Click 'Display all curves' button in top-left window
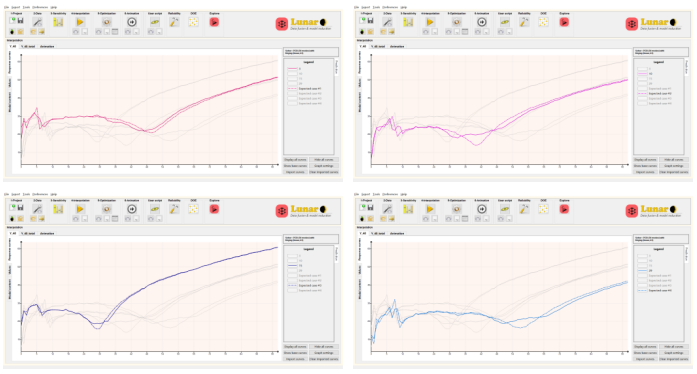The image size is (697, 374). click(x=295, y=160)
